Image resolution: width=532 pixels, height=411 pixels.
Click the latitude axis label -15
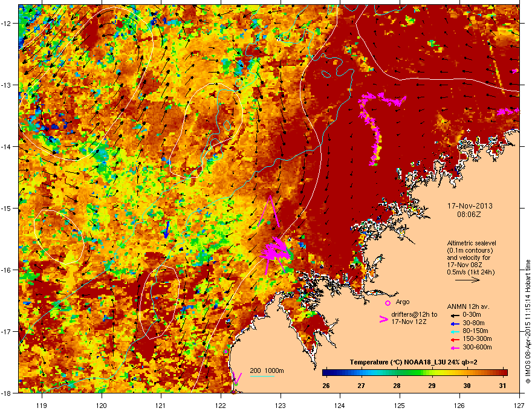pyautogui.click(x=7, y=208)
